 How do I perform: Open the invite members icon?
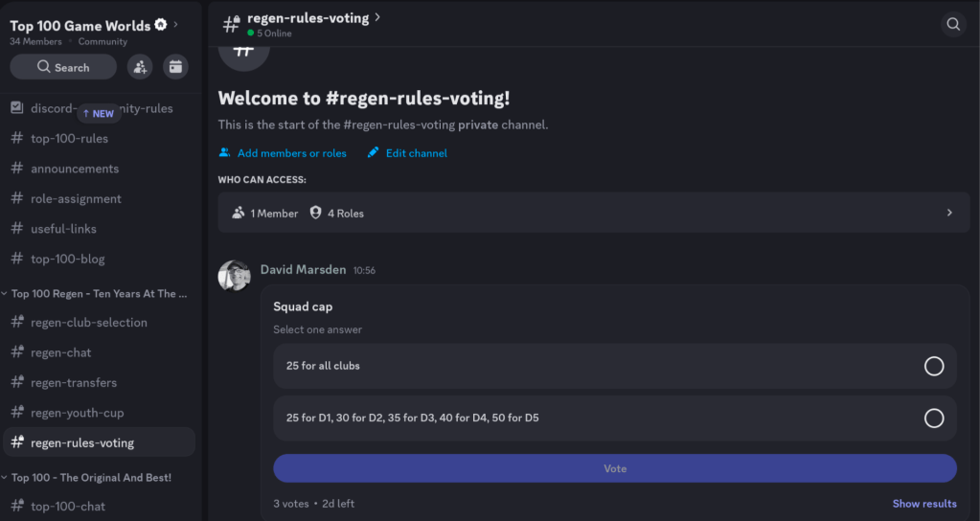(140, 66)
